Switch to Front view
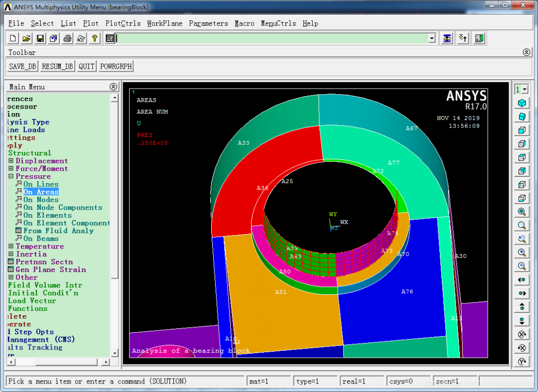Image resolution: width=538 pixels, height=392 pixels. pos(522,130)
